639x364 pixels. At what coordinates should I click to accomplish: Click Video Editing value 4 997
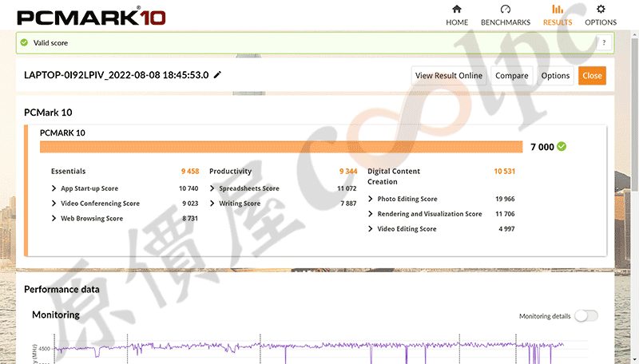[x=506, y=229]
